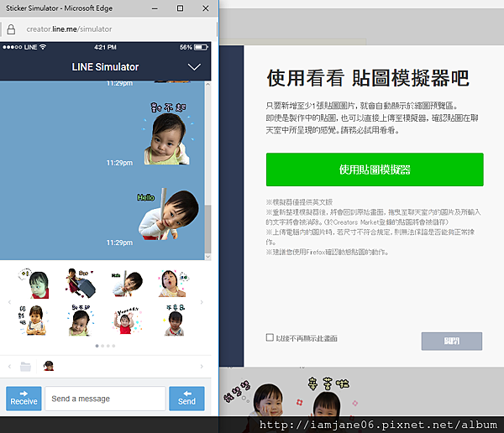Select the Hello sticker thumbnail in grid

(128, 284)
